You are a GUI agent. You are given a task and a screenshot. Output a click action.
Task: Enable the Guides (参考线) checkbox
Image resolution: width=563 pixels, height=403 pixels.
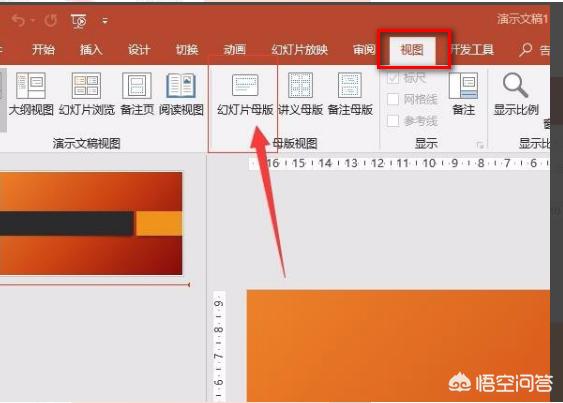(x=393, y=121)
